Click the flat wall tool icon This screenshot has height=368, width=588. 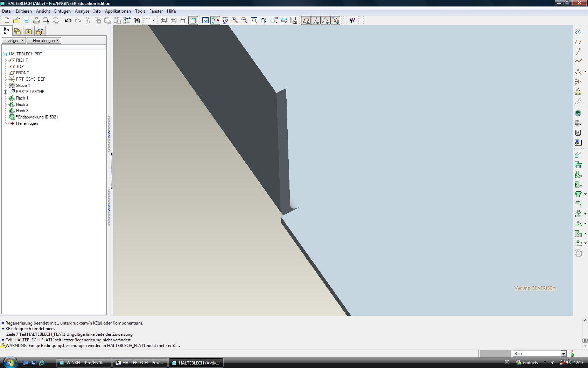[578, 175]
